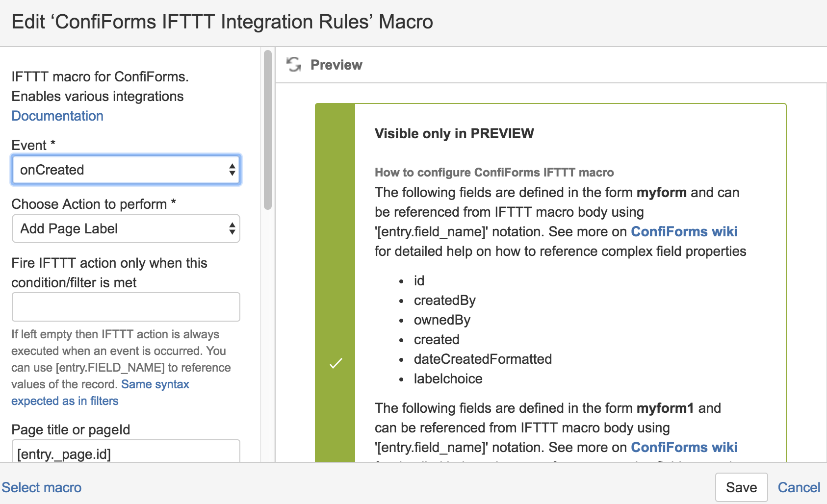Click the Save button
The width and height of the screenshot is (827, 504).
click(741, 487)
